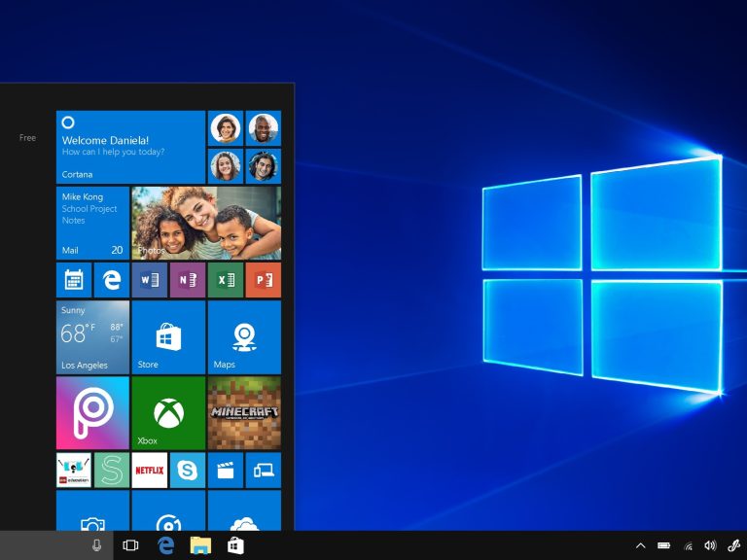Select the bottom-left contact photo tile
747x560 pixels.
pyautogui.click(x=226, y=166)
